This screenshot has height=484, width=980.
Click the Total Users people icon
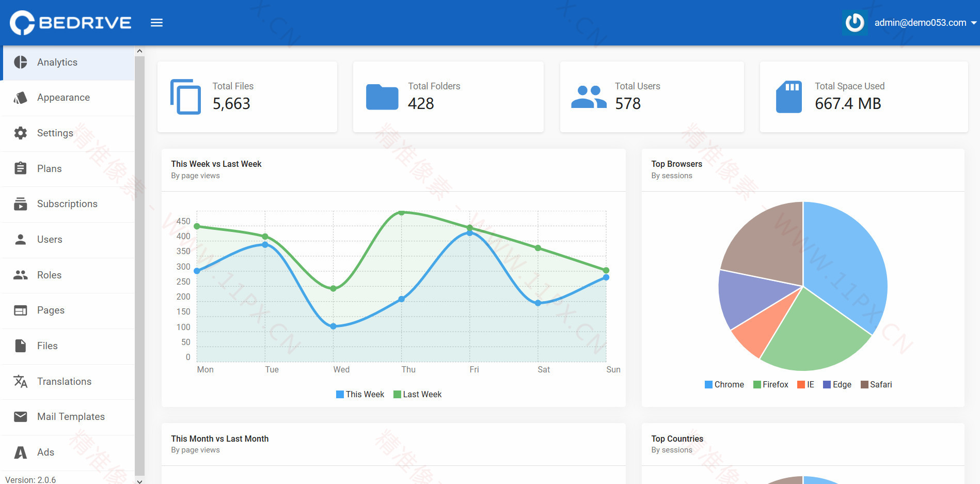tap(589, 97)
